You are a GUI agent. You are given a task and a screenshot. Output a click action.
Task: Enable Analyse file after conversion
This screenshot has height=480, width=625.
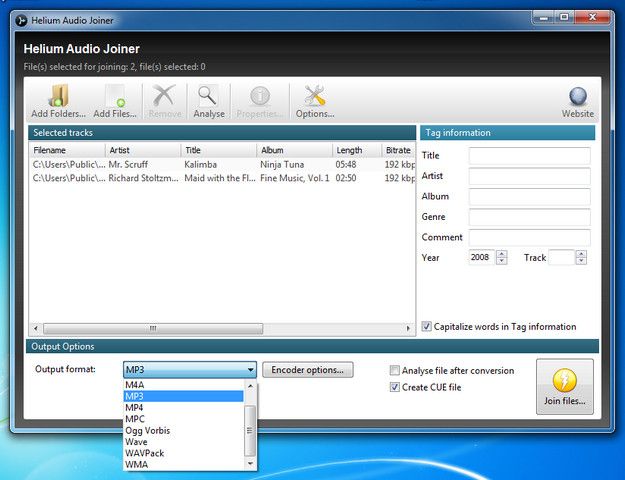[x=394, y=370]
